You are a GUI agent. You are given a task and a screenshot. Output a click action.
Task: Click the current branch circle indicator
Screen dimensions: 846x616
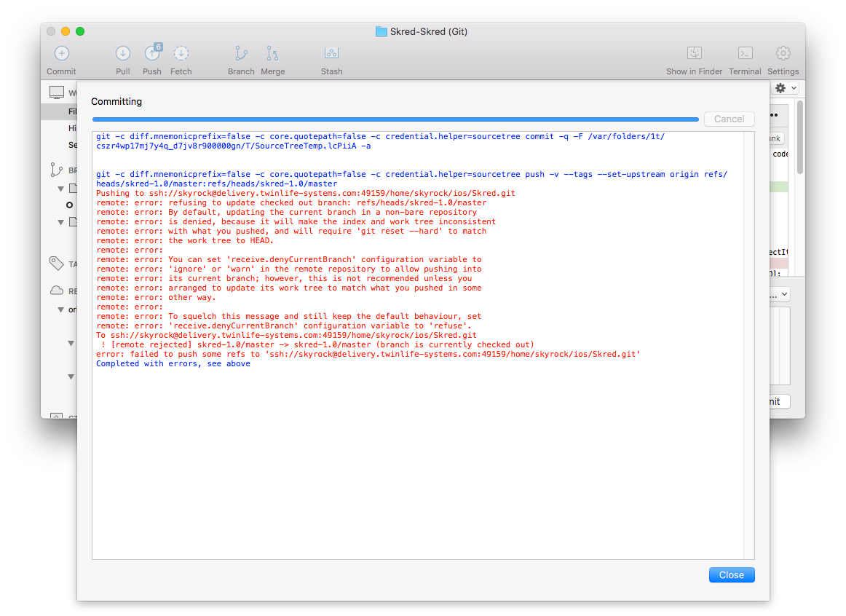[70, 205]
